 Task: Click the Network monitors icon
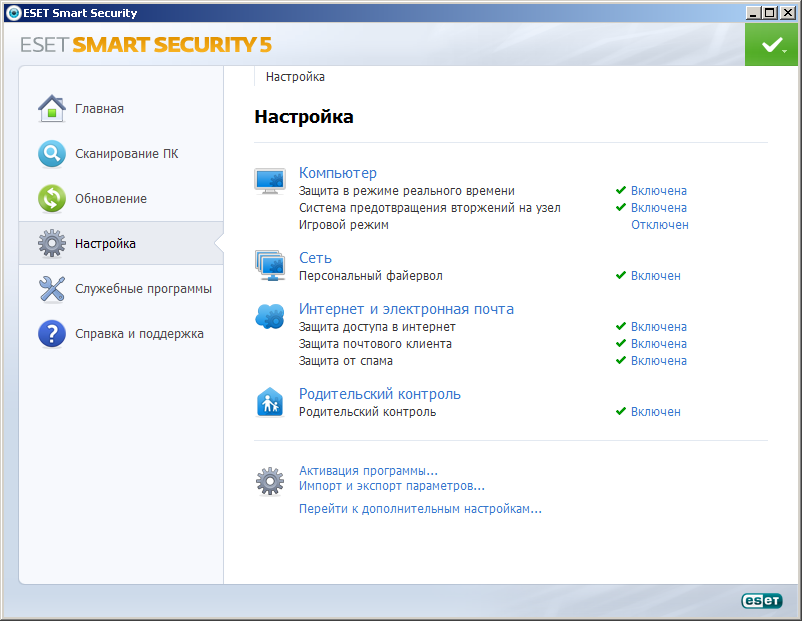point(270,265)
